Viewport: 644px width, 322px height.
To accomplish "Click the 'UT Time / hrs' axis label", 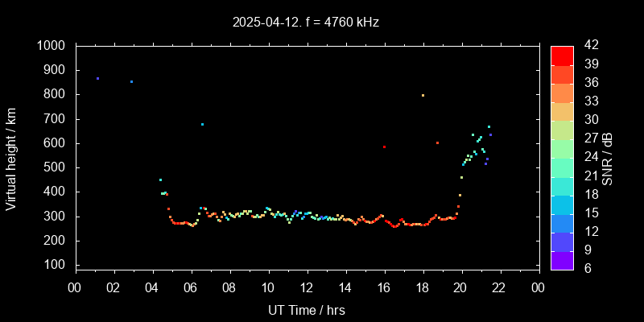I will point(306,309).
